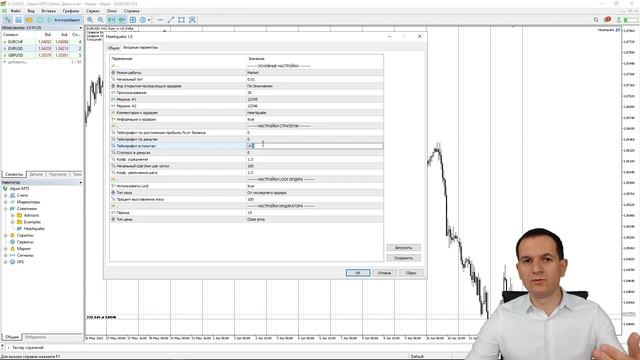Expand the Advisors folder in Navigator

point(13,215)
